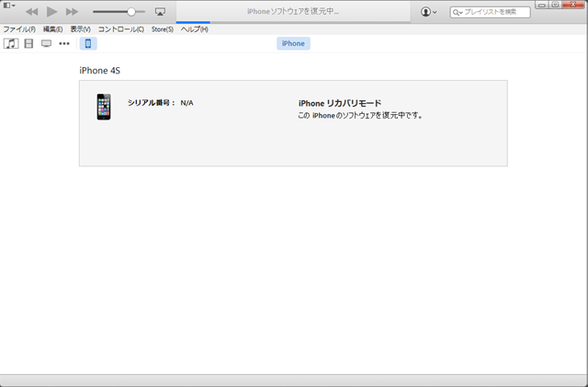Open the account user dropdown

pos(428,12)
